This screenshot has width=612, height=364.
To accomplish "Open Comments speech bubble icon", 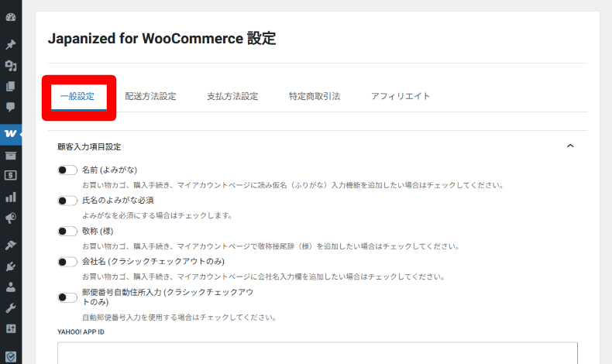I will [11, 107].
